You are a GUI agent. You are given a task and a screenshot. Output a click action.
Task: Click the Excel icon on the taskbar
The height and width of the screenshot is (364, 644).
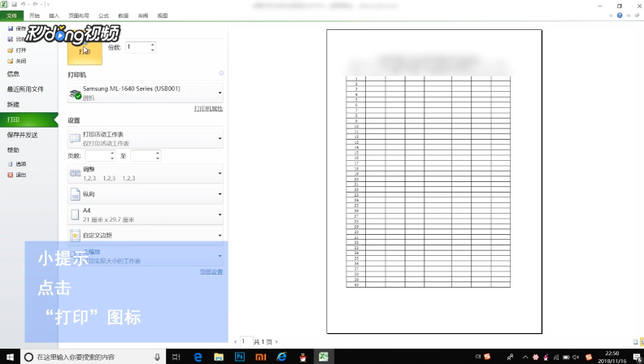tap(324, 357)
